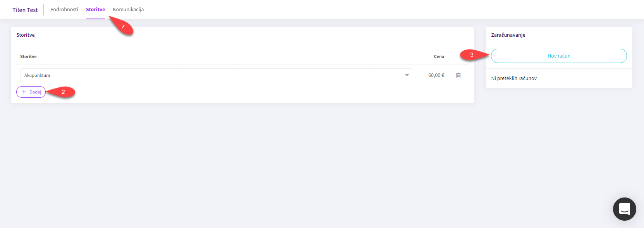Click the Zaračunavanje panel heading
The width and height of the screenshot is (644, 228).
(508, 35)
